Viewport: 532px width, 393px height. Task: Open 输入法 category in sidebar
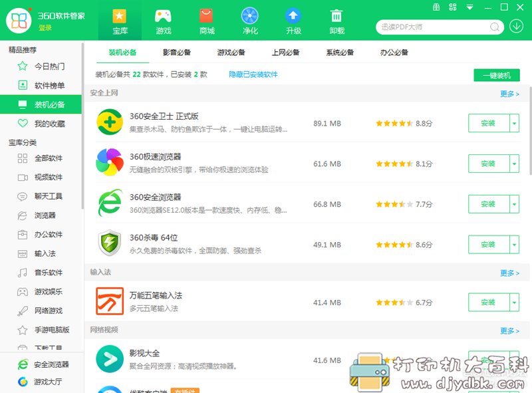click(x=41, y=253)
